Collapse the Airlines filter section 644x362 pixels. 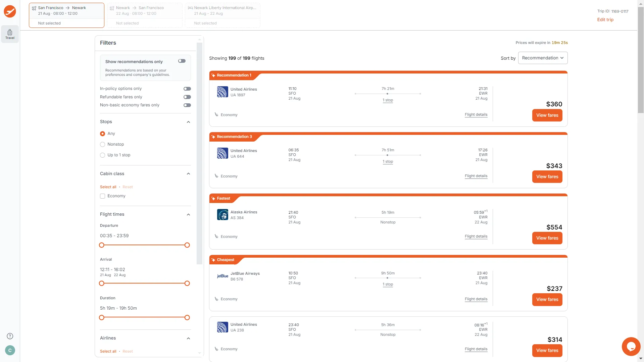pos(188,338)
